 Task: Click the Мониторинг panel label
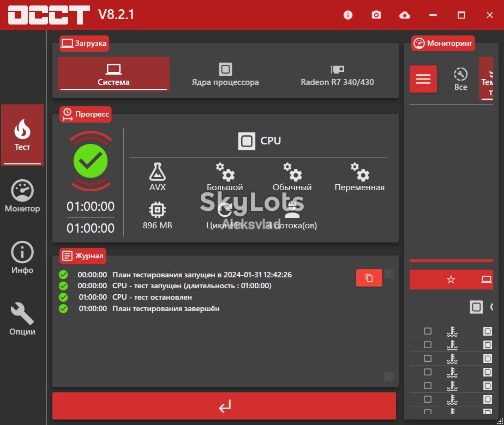(443, 44)
